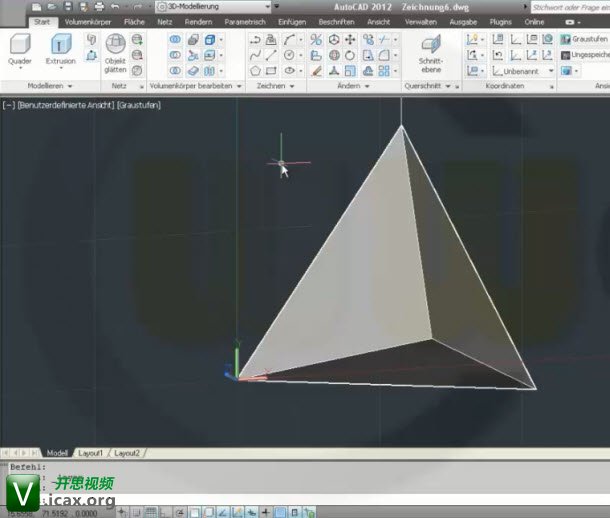Switch to the Volumenkörper ribbon tab

[x=87, y=21]
